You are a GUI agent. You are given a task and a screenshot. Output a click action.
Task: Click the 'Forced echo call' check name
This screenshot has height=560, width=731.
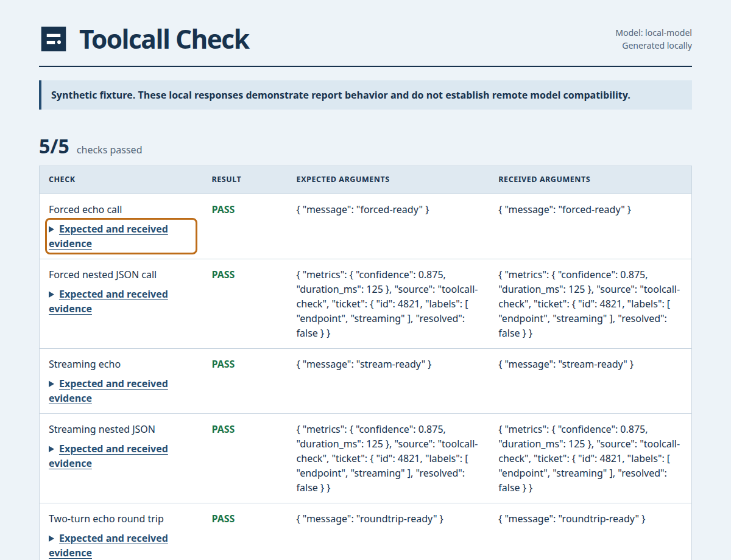click(x=85, y=209)
